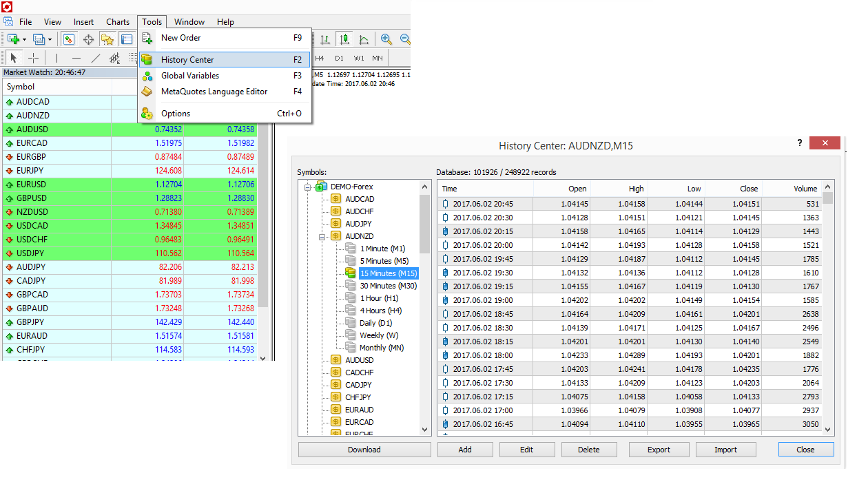Select the Trendline drawing tool

point(95,59)
